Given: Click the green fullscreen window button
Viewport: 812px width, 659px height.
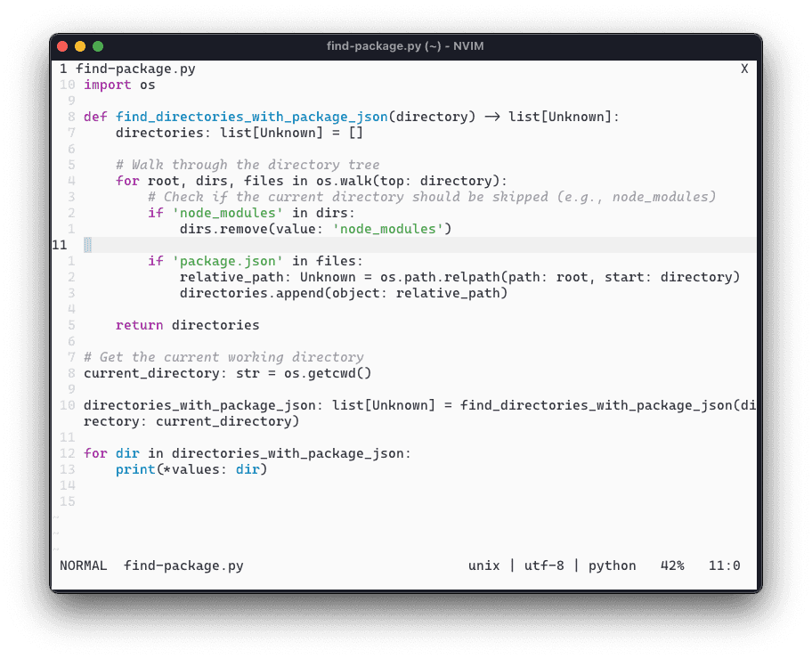Looking at the screenshot, I should [x=98, y=46].
